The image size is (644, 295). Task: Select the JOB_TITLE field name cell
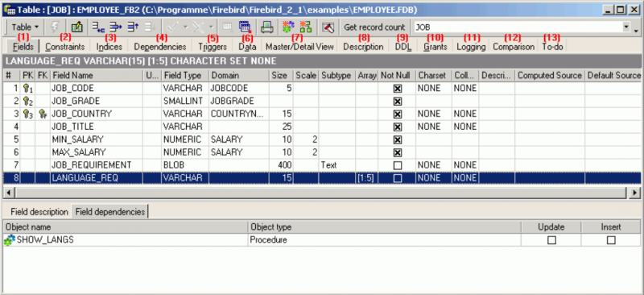pyautogui.click(x=97, y=127)
